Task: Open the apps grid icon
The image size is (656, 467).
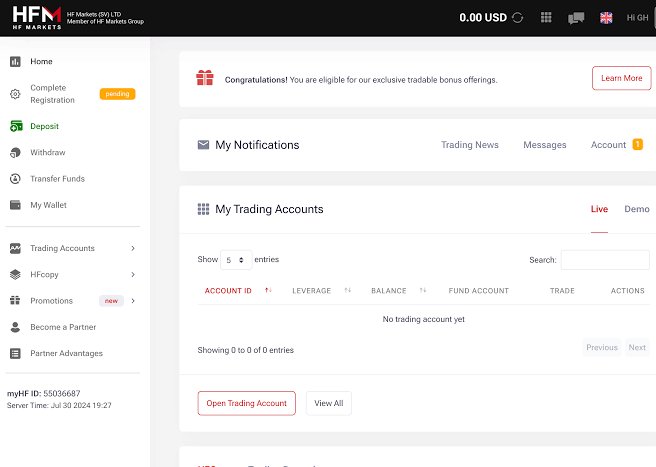Action: pos(546,17)
